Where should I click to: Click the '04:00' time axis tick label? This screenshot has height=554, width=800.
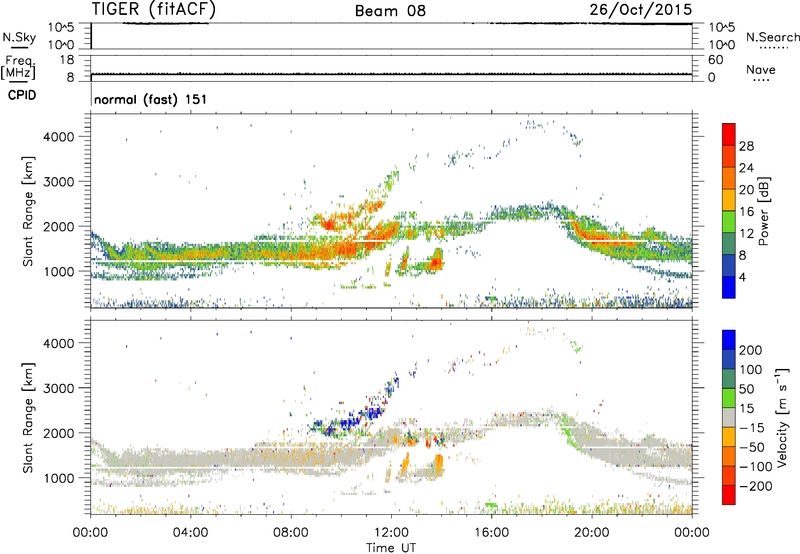(190, 533)
